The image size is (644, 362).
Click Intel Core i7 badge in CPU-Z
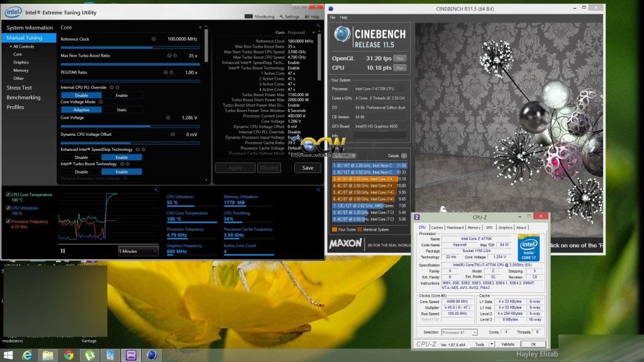click(x=528, y=248)
